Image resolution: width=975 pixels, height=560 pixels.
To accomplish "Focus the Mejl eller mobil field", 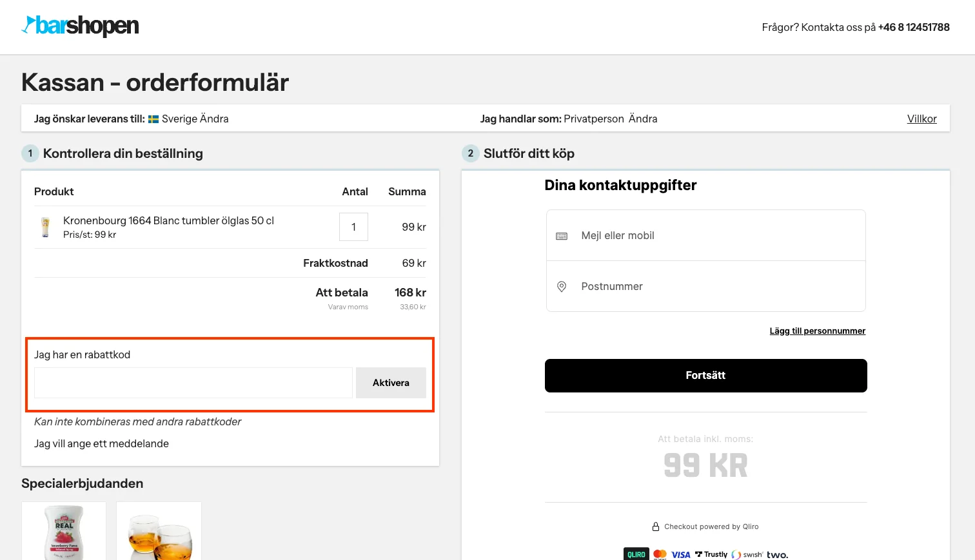I will click(x=705, y=235).
